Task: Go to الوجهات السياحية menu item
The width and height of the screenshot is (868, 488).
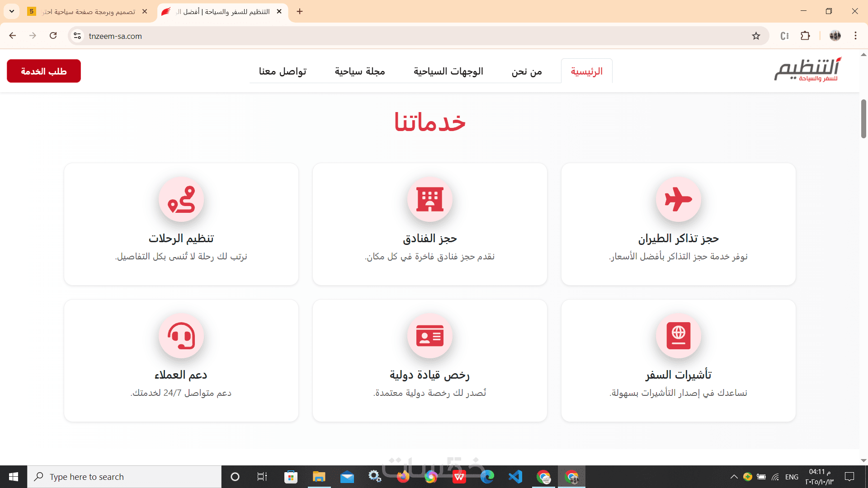Action: (448, 71)
